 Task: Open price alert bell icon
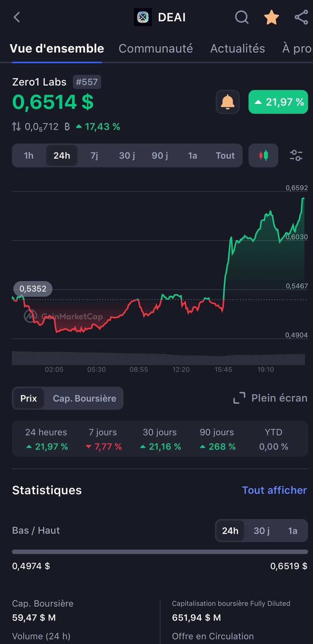click(228, 102)
